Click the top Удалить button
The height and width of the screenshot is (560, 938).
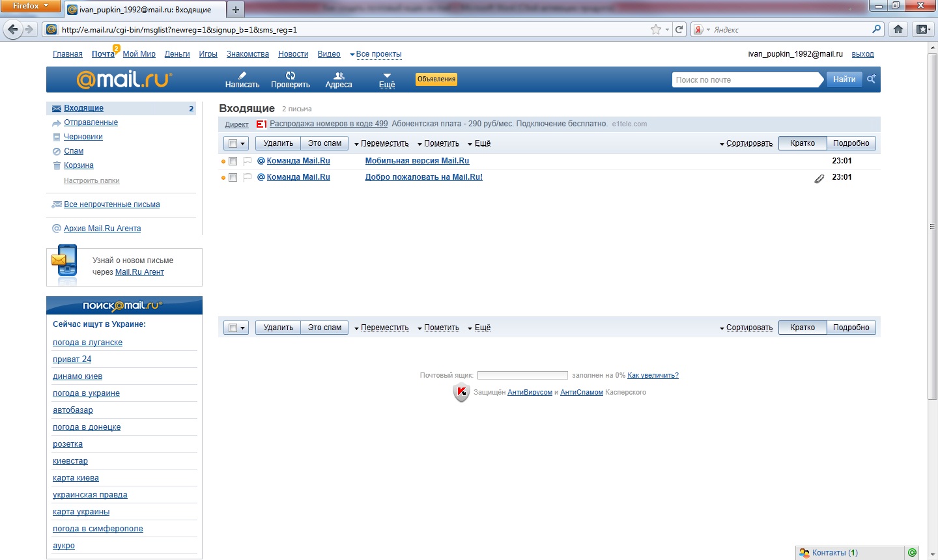click(x=278, y=143)
